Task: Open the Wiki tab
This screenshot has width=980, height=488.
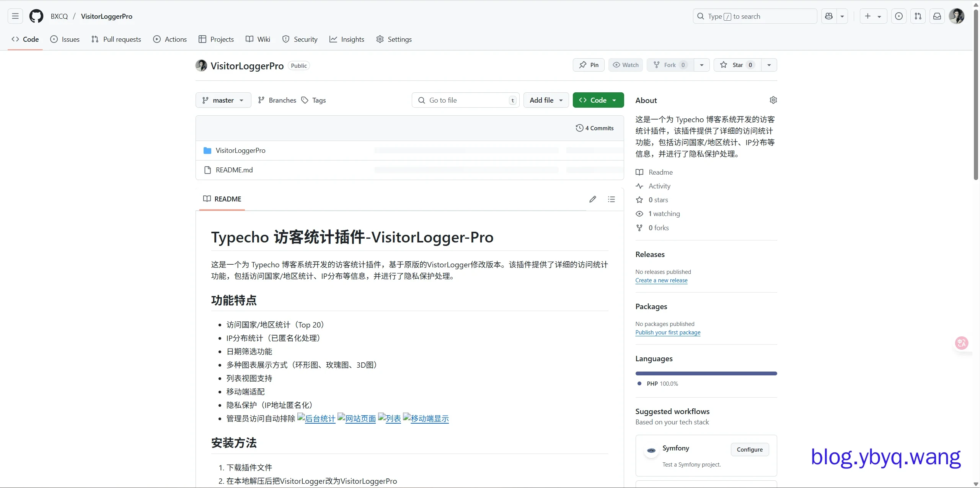Action: pos(258,39)
